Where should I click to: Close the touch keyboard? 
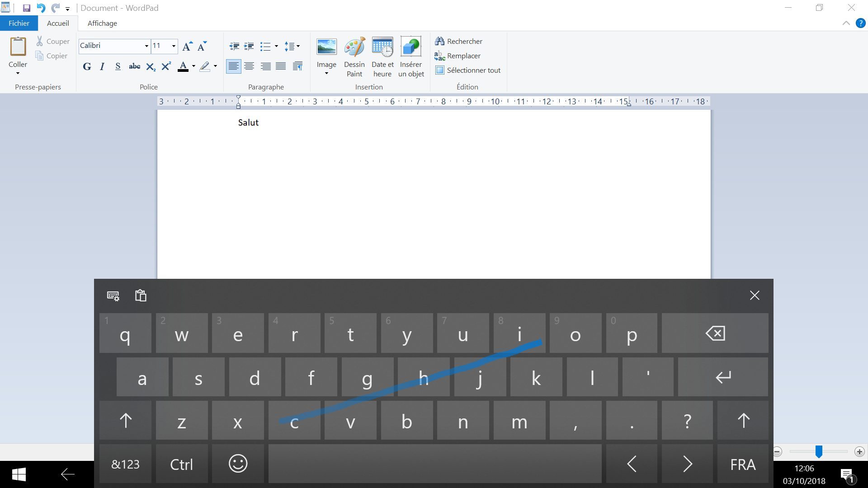tap(755, 296)
